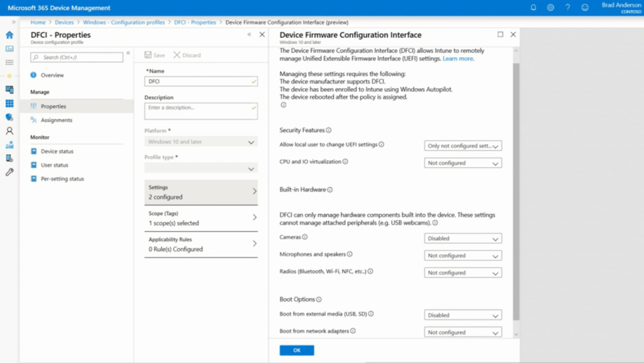Collapse DFCI Properties blade with double chevron
644x363 pixels.
point(249,35)
